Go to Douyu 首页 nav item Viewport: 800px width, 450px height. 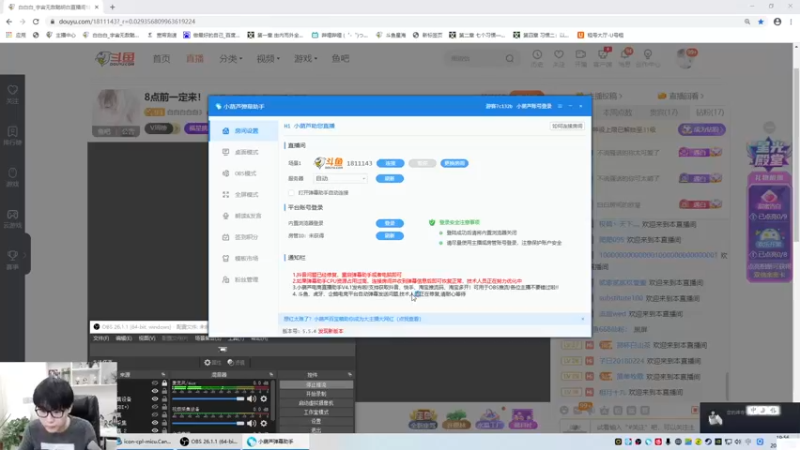(162, 59)
